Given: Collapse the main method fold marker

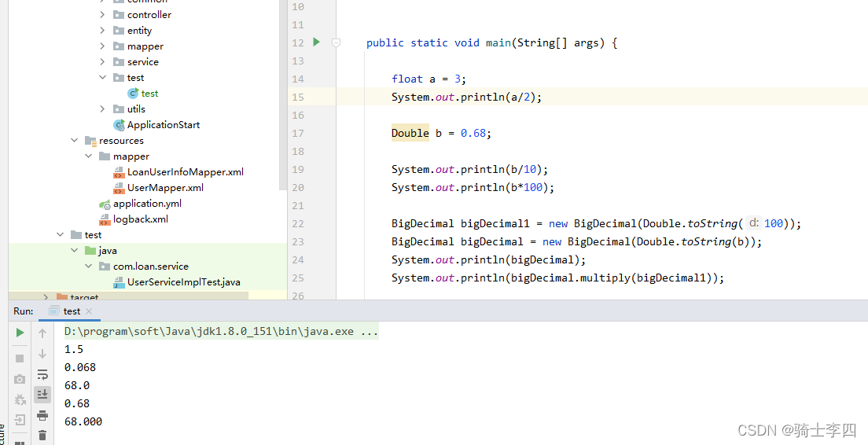Looking at the screenshot, I should [336, 42].
